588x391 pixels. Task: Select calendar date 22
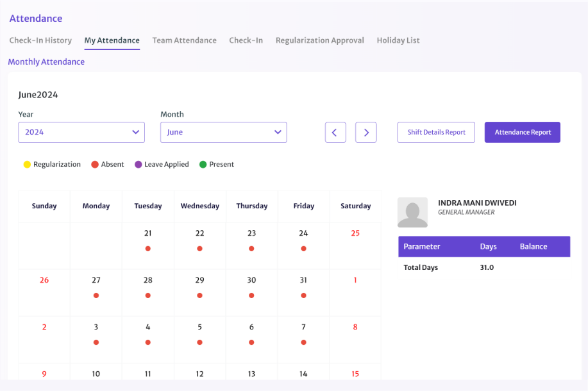(199, 233)
